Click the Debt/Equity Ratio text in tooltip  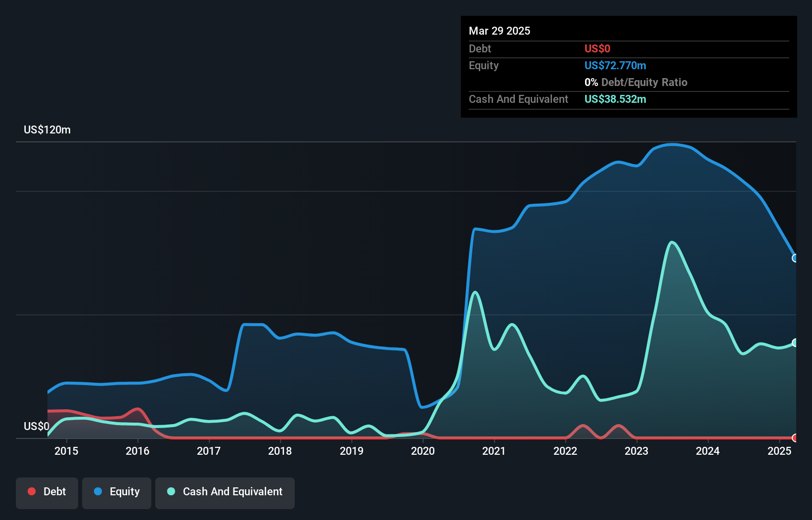click(x=644, y=83)
